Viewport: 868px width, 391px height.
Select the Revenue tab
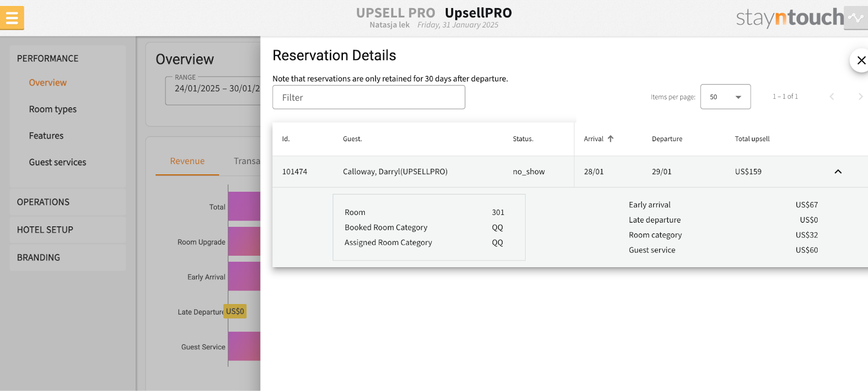[x=187, y=161]
